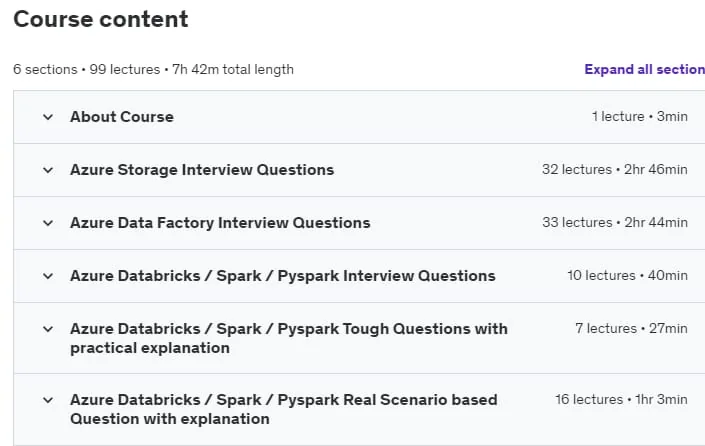Open chevron for Azure Data Factory section

click(48, 223)
